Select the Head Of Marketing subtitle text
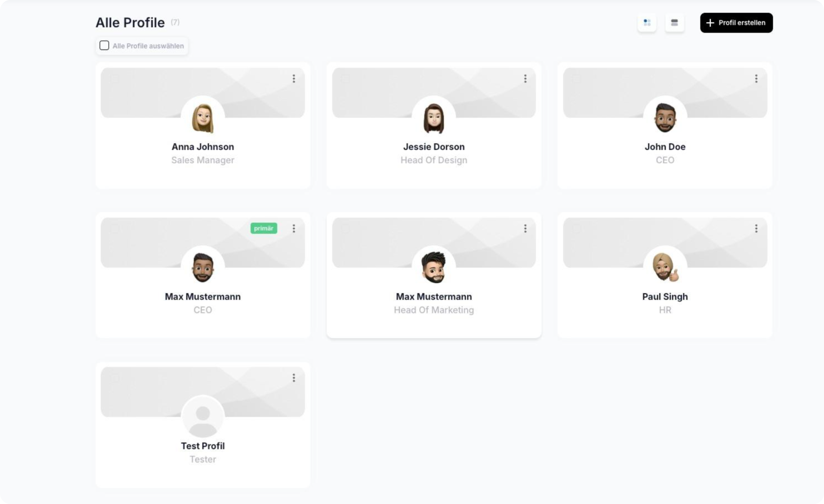This screenshot has width=824, height=504. click(x=434, y=310)
